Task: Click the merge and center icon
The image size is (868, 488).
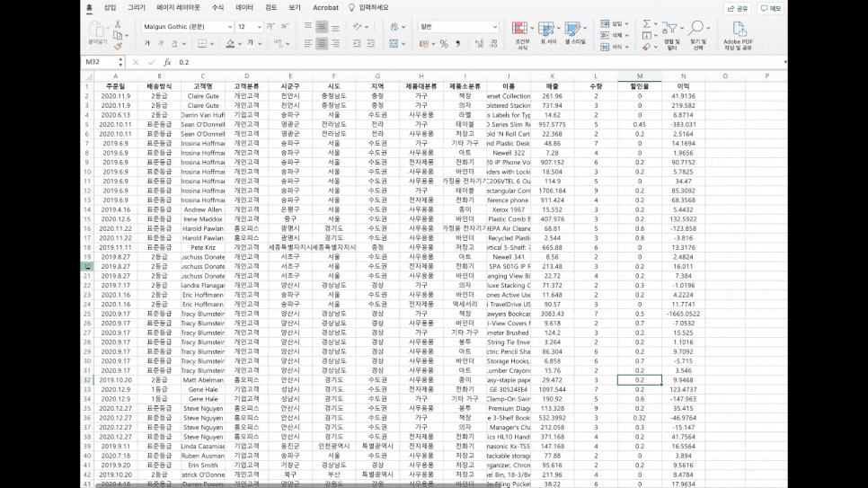Action: coord(394,43)
